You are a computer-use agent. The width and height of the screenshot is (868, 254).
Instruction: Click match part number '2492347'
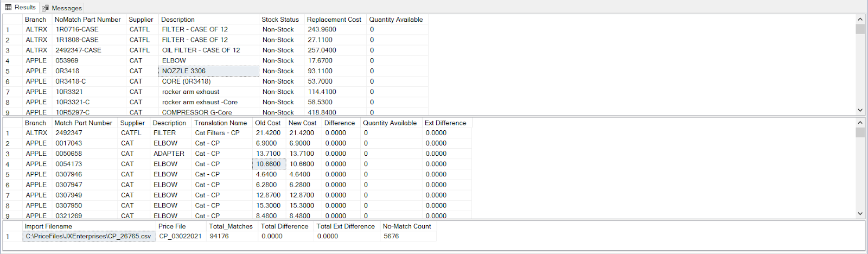[85, 133]
